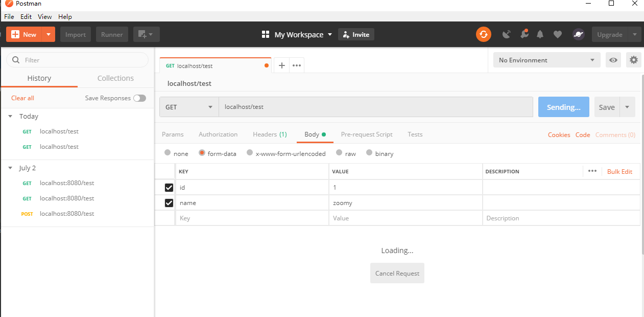644x317 pixels.
Task: Click the empty Key input cell
Action: point(252,218)
